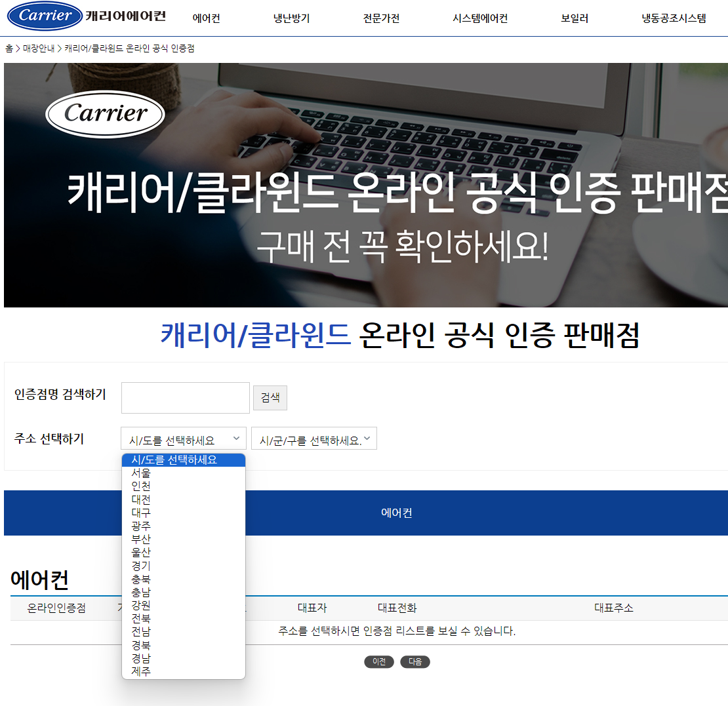Select 서울 from the city list
The height and width of the screenshot is (706, 728).
pyautogui.click(x=184, y=473)
